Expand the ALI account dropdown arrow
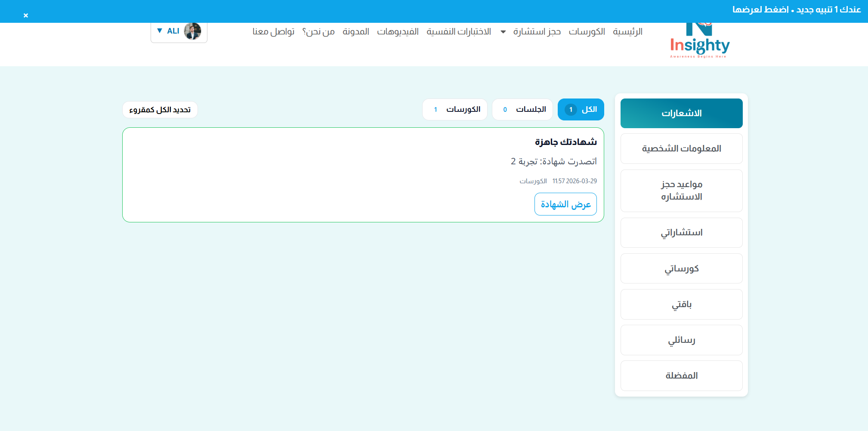Screen dimensions: 868x431 click(x=160, y=31)
